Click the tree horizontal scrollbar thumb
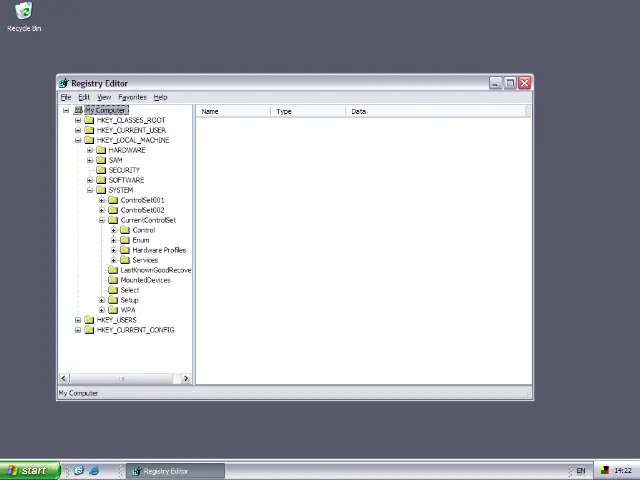The width and height of the screenshot is (640, 480). click(122, 378)
